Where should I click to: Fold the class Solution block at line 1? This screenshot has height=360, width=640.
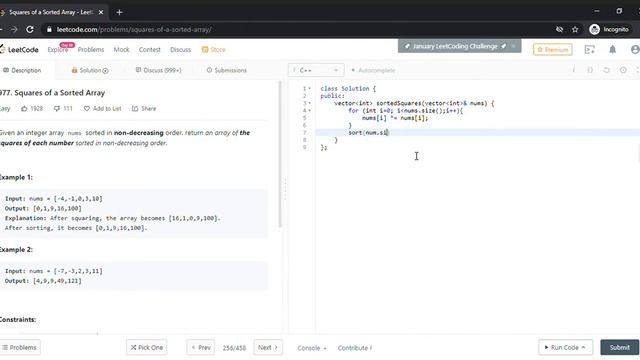309,89
